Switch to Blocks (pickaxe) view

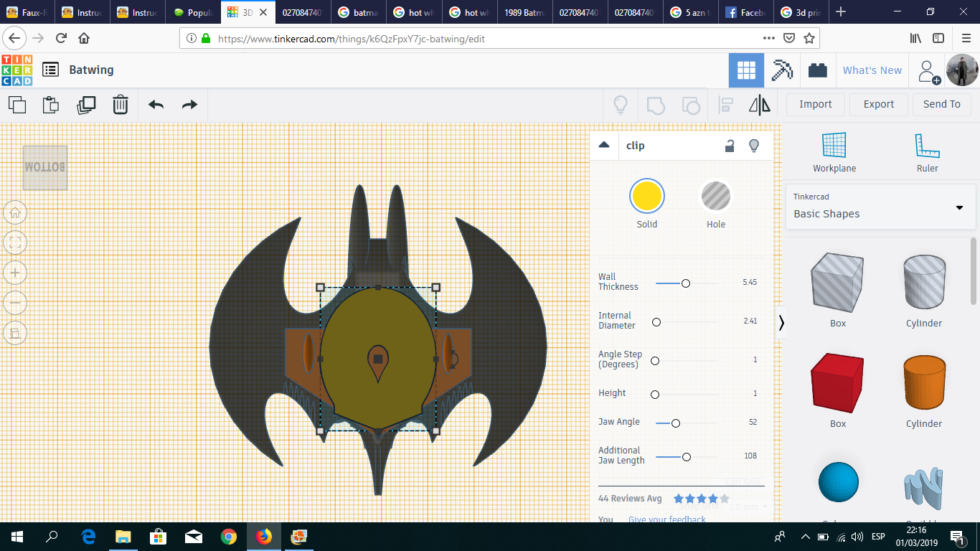click(x=781, y=70)
